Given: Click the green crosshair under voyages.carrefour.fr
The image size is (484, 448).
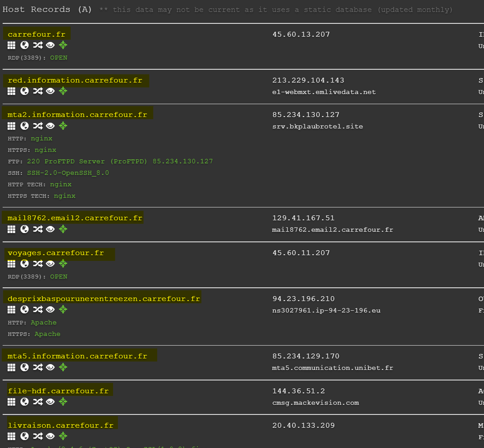Looking at the screenshot, I should pyautogui.click(x=63, y=264).
